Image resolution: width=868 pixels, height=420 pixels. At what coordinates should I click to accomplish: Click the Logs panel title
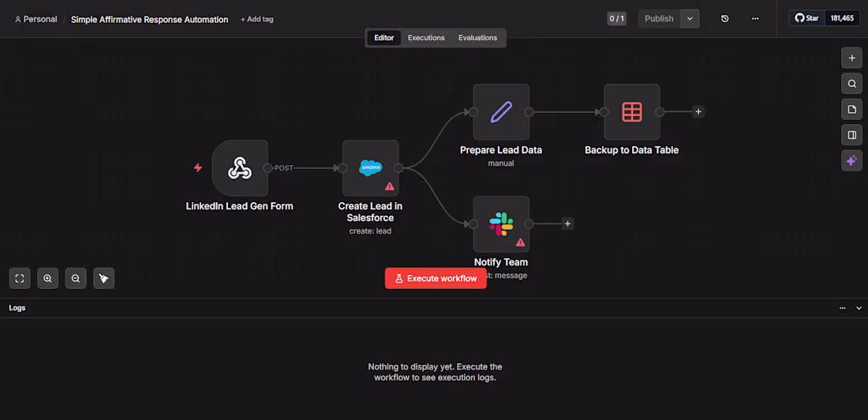17,308
